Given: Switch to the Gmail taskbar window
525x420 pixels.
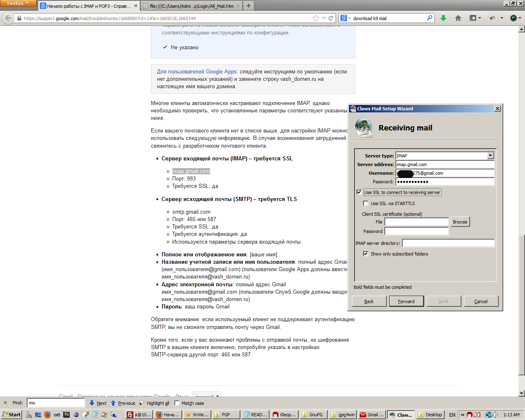Looking at the screenshot, I should click(372, 415).
